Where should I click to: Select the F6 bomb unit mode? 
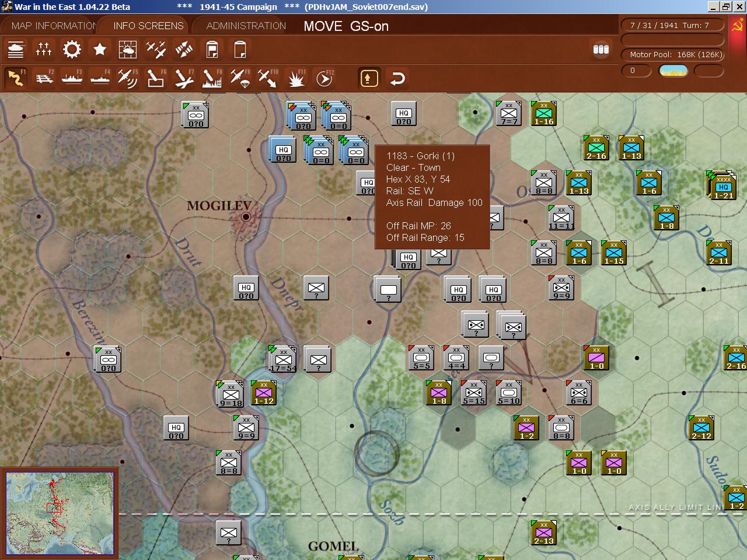click(156, 78)
